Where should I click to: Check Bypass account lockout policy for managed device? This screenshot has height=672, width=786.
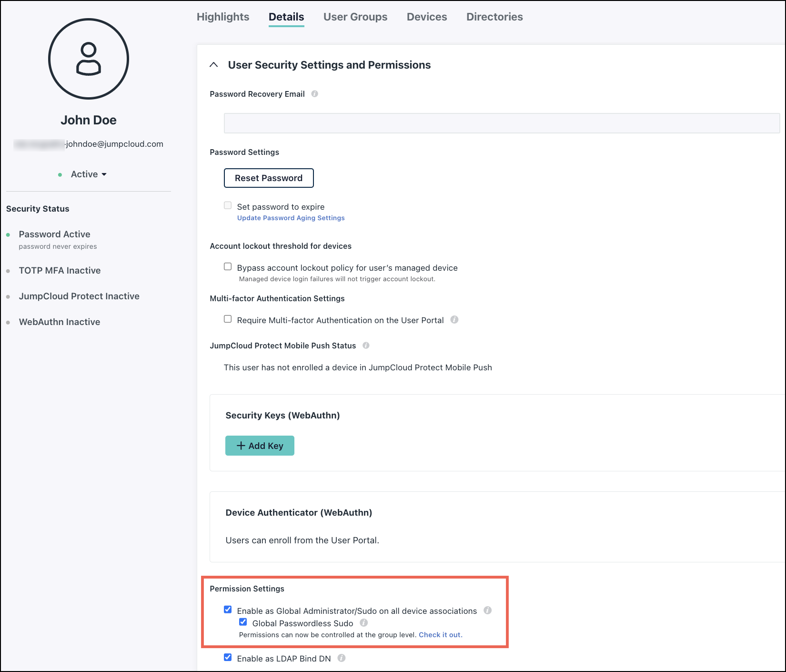pos(228,266)
